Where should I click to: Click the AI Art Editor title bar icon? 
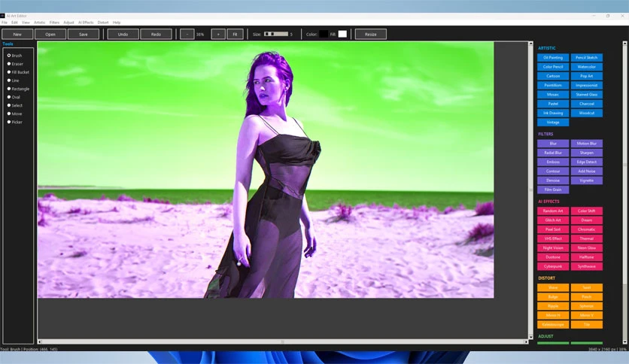pos(2,16)
